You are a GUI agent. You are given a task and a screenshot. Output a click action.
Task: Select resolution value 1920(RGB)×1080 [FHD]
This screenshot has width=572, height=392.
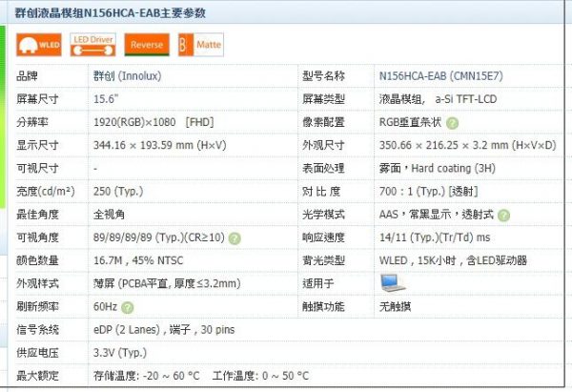[x=153, y=122]
